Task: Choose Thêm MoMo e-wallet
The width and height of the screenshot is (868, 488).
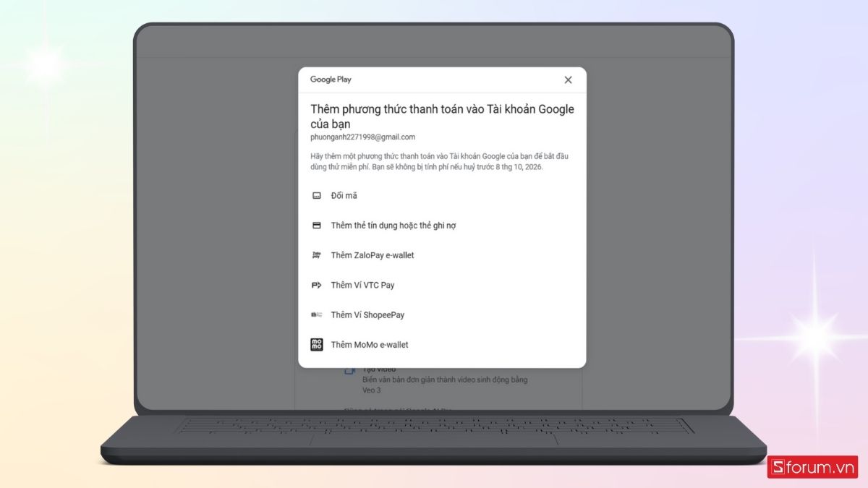Action: coord(442,345)
